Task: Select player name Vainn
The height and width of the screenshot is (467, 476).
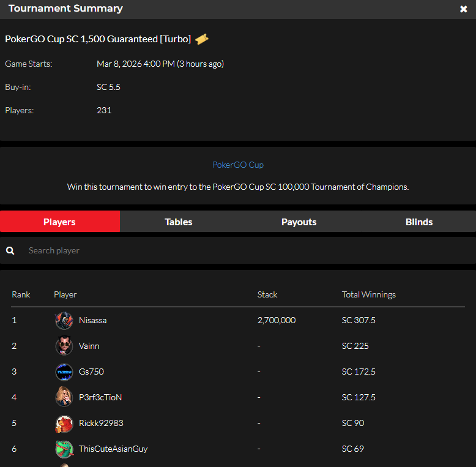Action: click(89, 346)
